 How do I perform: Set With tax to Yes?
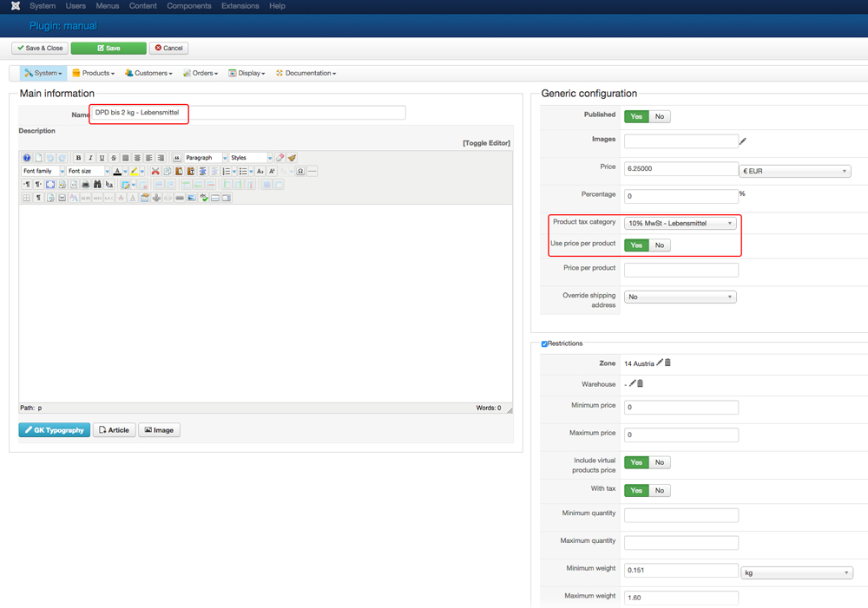click(636, 490)
